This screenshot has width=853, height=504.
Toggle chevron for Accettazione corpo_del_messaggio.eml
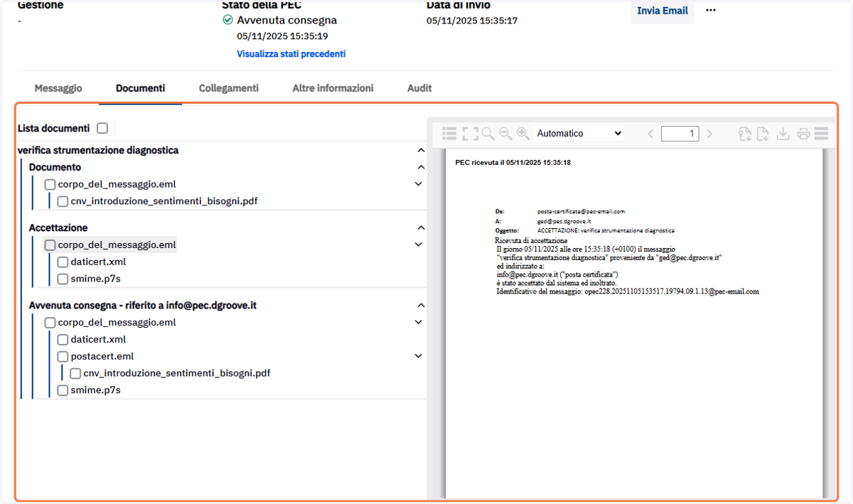coord(418,245)
